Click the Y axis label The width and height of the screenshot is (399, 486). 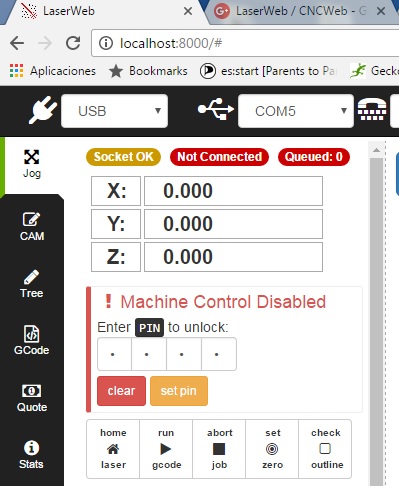click(x=116, y=224)
